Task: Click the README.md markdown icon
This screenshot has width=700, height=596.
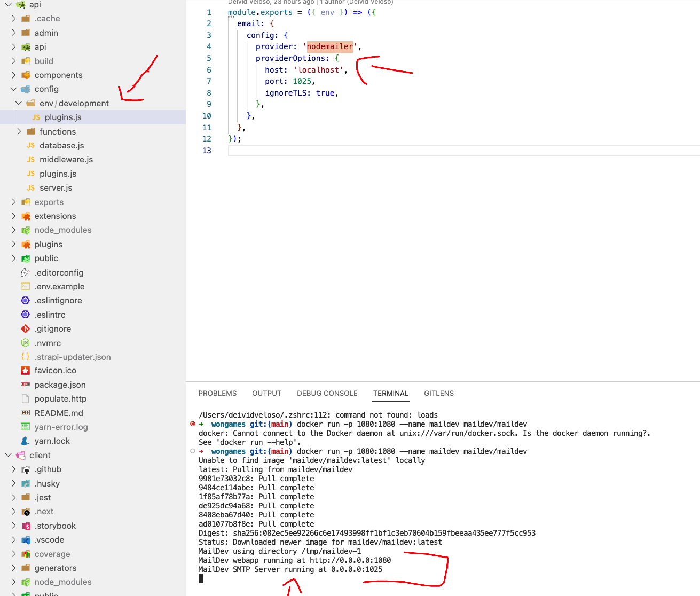Action: pyautogui.click(x=25, y=412)
